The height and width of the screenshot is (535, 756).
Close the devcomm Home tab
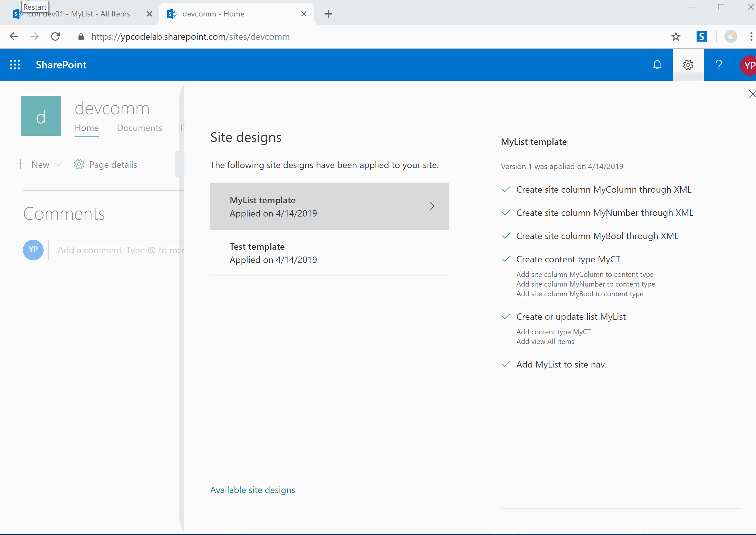(x=304, y=14)
